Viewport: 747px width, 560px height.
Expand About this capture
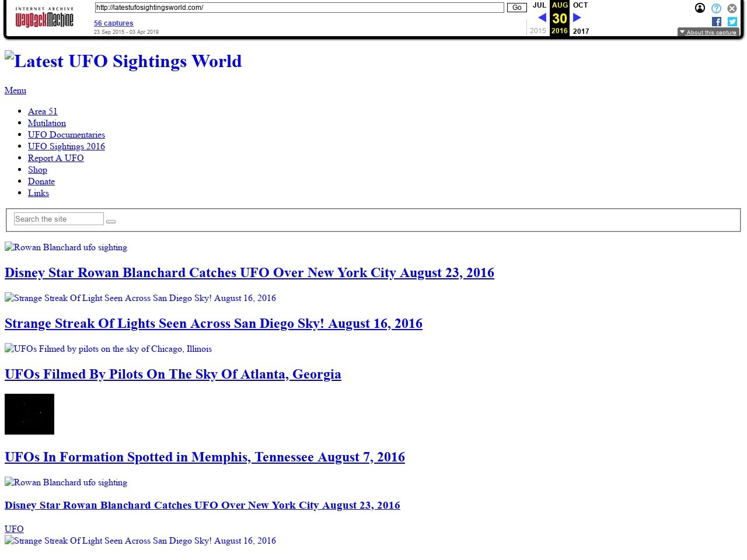708,32
